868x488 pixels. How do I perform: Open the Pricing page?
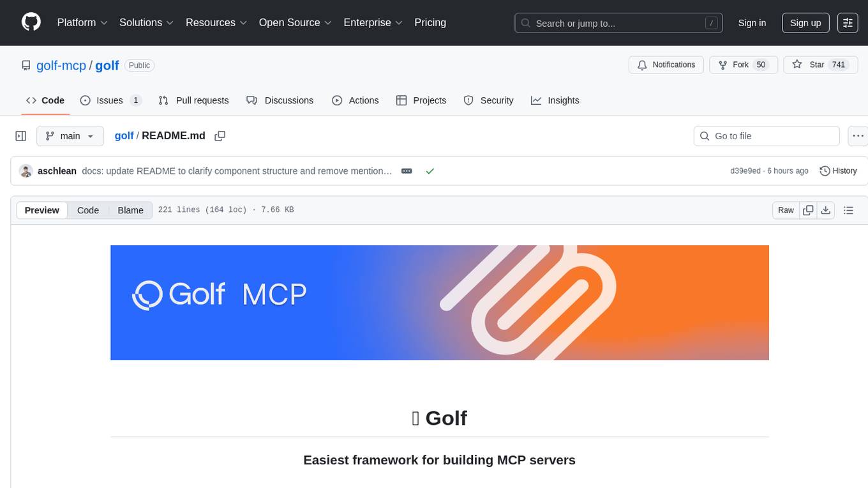[x=430, y=22]
